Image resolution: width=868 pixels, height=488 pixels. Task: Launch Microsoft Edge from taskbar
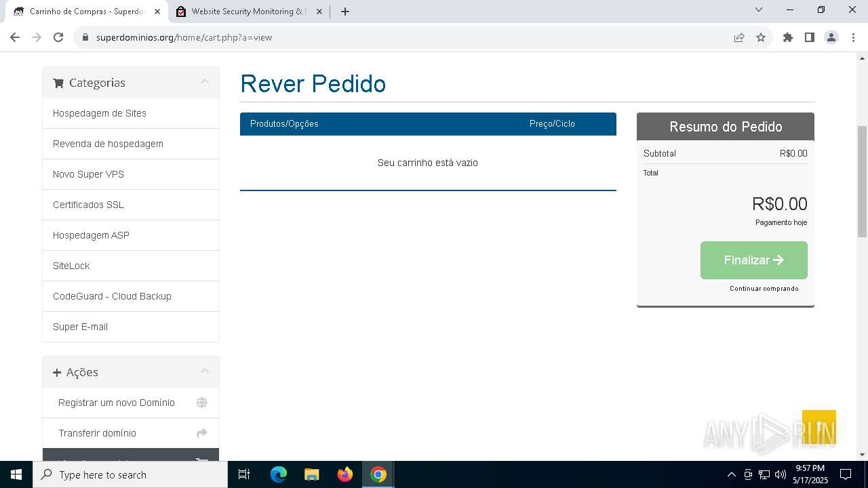point(279,474)
